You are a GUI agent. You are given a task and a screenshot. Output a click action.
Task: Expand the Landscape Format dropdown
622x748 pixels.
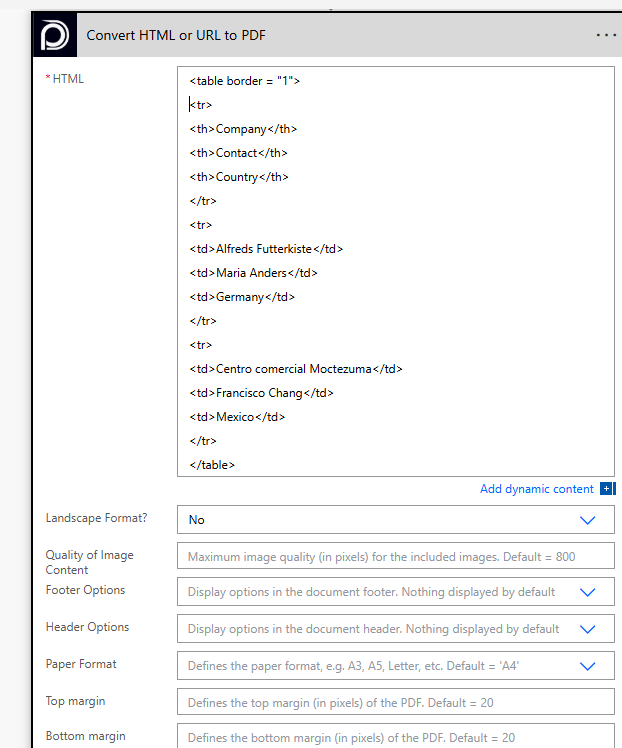pos(588,520)
